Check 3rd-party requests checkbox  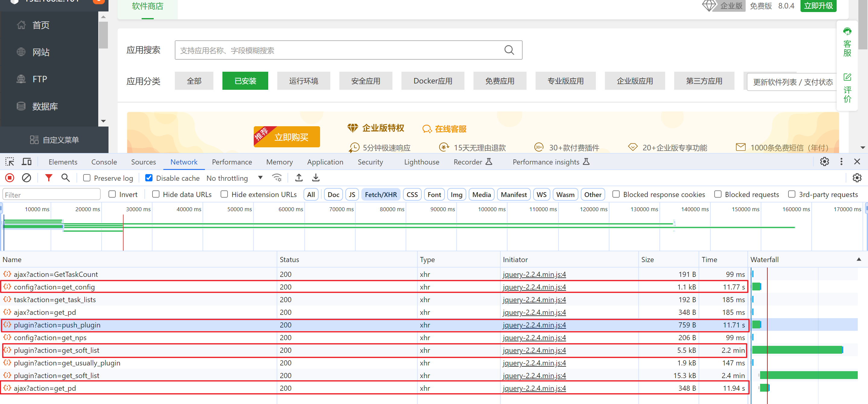click(x=792, y=194)
